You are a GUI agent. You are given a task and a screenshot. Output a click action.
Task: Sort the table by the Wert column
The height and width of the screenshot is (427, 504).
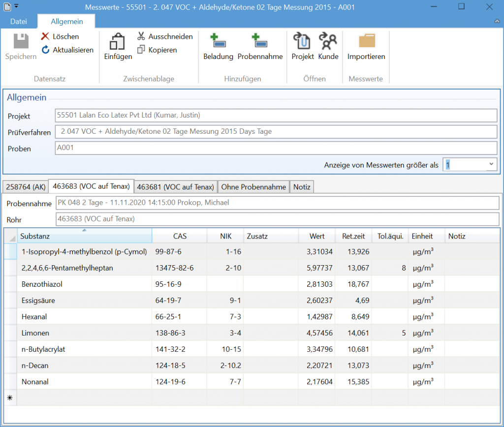point(316,236)
